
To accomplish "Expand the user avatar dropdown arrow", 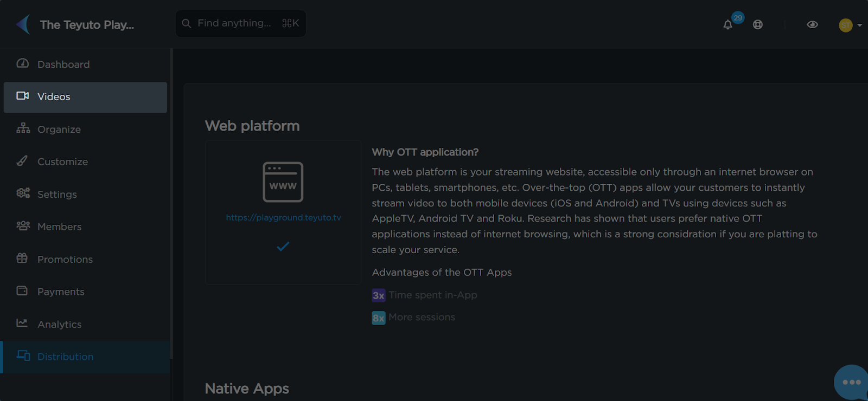I will (859, 25).
